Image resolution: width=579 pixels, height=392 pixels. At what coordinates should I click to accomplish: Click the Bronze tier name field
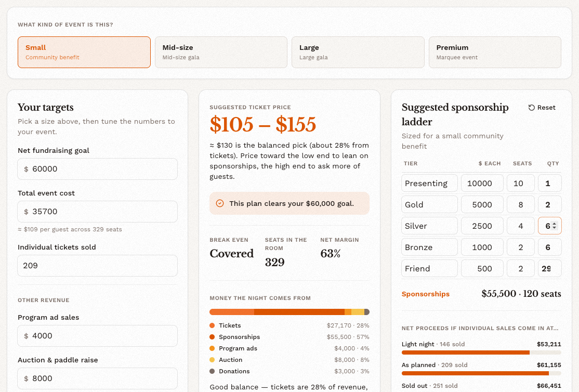(x=429, y=247)
